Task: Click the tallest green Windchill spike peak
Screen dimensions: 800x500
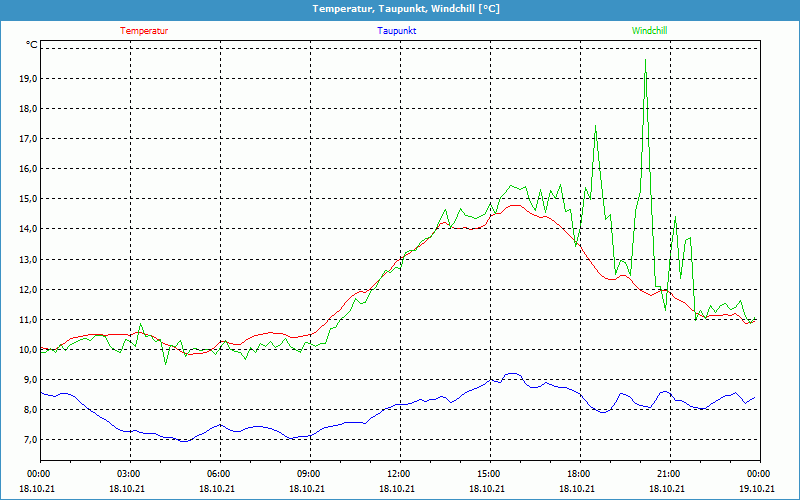Action: pyautogui.click(x=645, y=61)
